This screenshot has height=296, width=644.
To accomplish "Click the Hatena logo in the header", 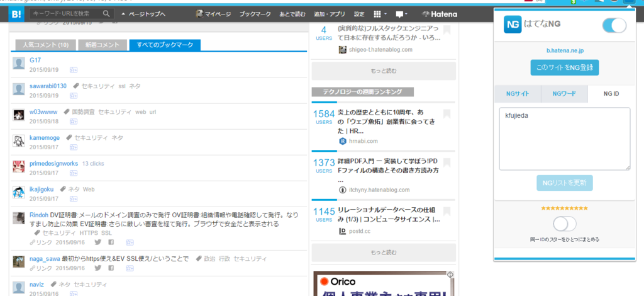I will click(440, 14).
